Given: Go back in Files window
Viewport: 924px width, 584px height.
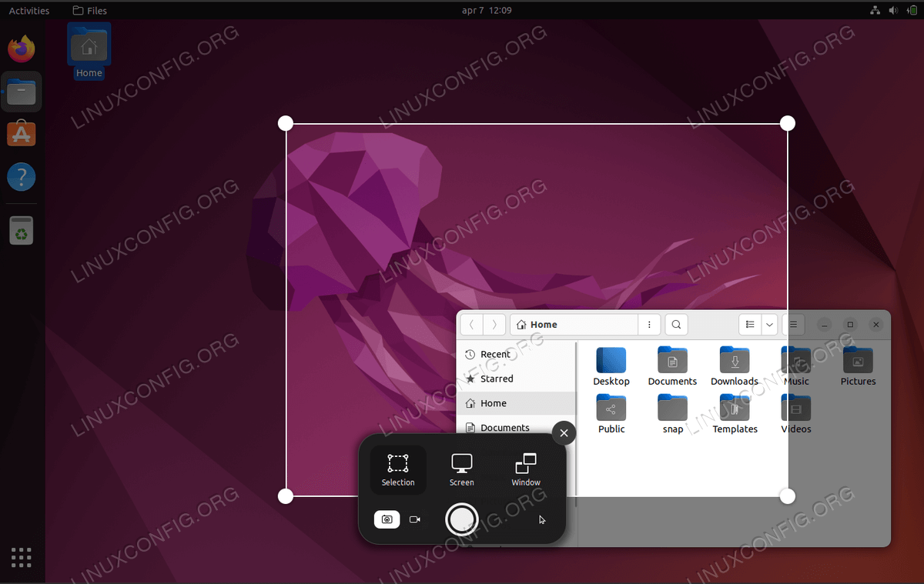Looking at the screenshot, I should click(x=471, y=325).
